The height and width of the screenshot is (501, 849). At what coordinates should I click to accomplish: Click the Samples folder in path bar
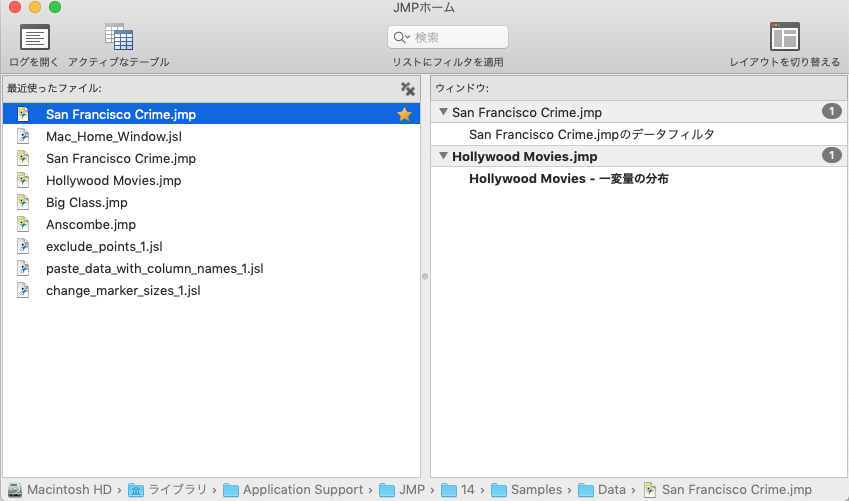click(x=535, y=490)
